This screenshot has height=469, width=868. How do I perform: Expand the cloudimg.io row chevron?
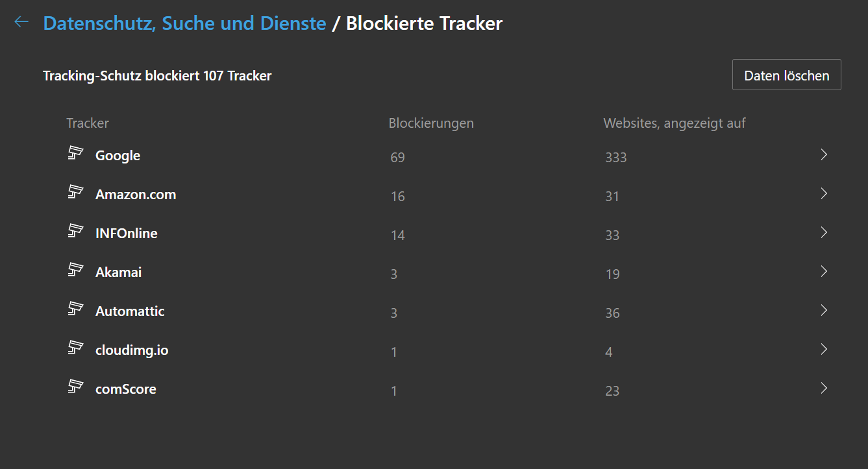tap(824, 349)
